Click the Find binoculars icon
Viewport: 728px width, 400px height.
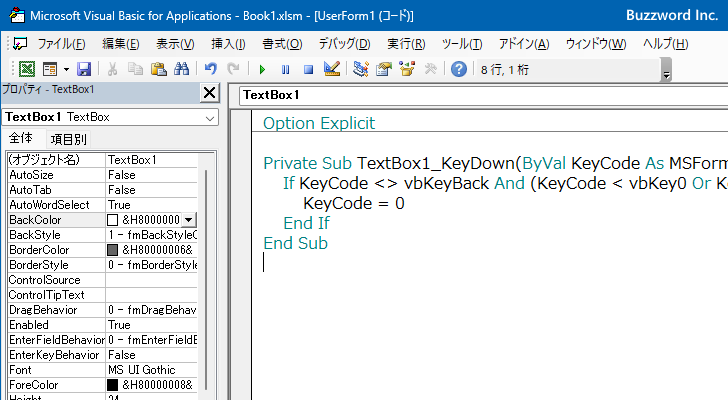pos(181,69)
